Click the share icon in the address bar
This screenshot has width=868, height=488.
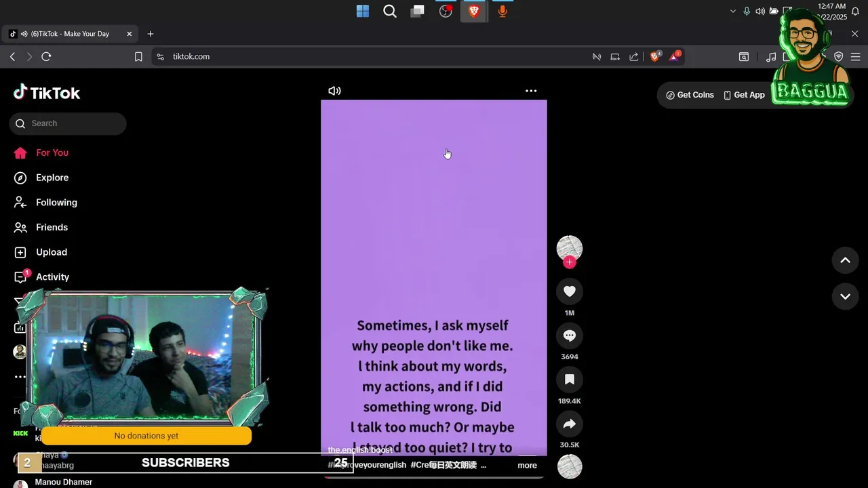point(633,57)
